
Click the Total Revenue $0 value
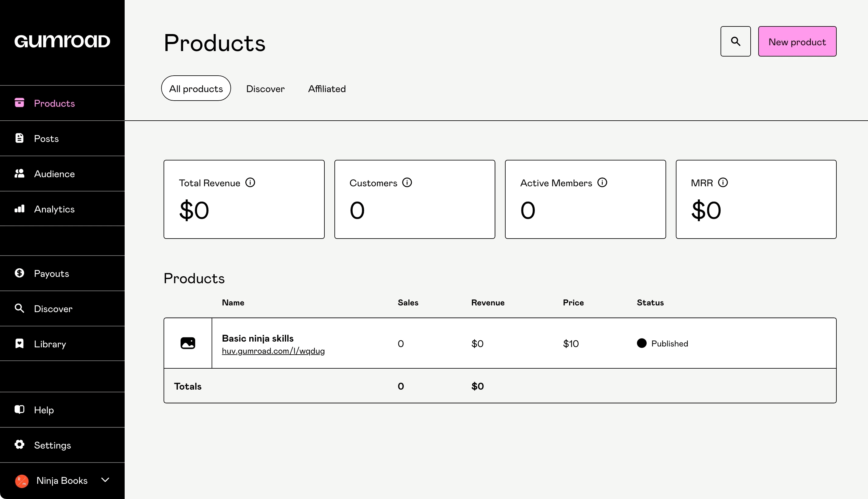point(194,210)
